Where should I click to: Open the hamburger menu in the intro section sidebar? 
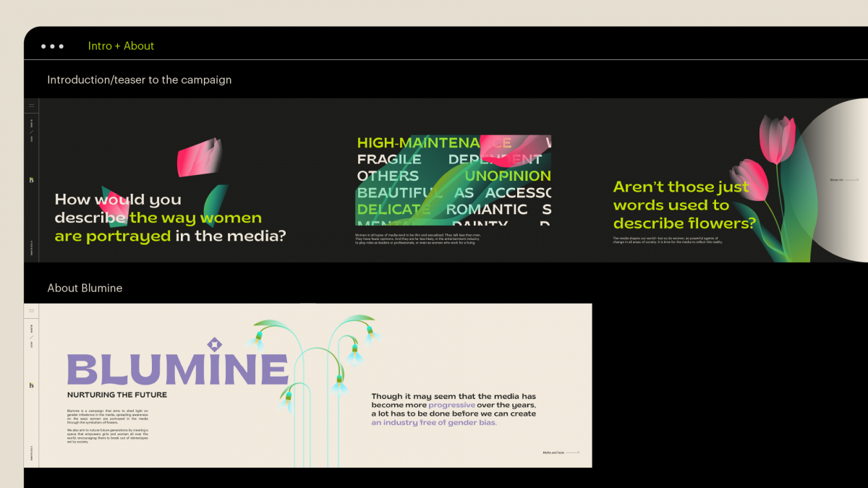31,105
